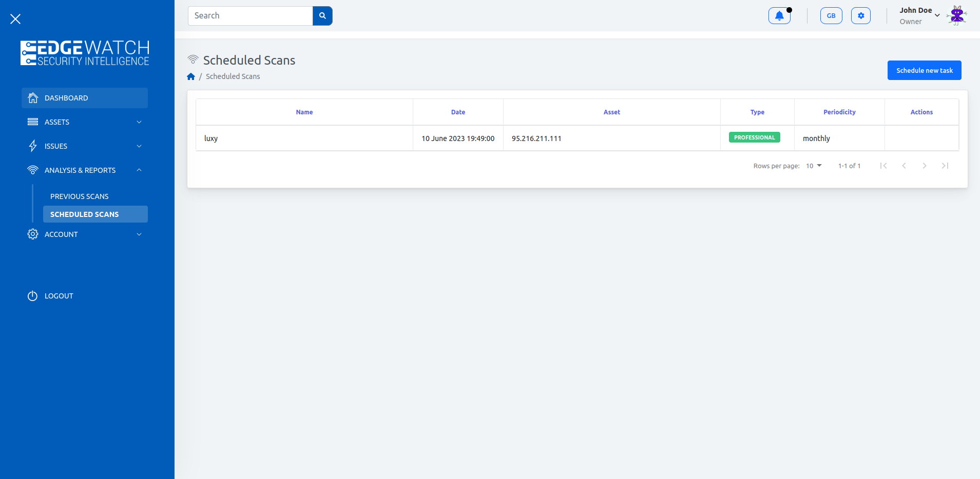
Task: Sort by the Asset column header
Action: tap(612, 112)
